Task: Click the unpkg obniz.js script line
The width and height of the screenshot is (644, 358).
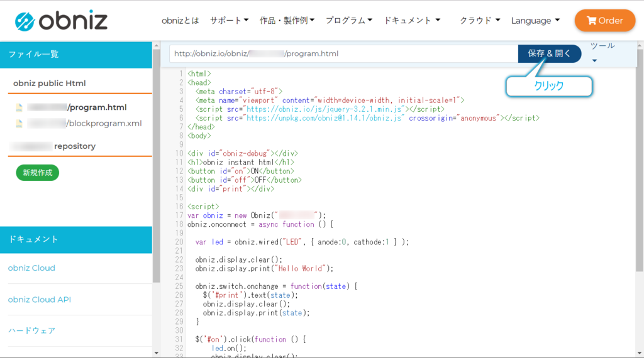Action: click(x=367, y=118)
